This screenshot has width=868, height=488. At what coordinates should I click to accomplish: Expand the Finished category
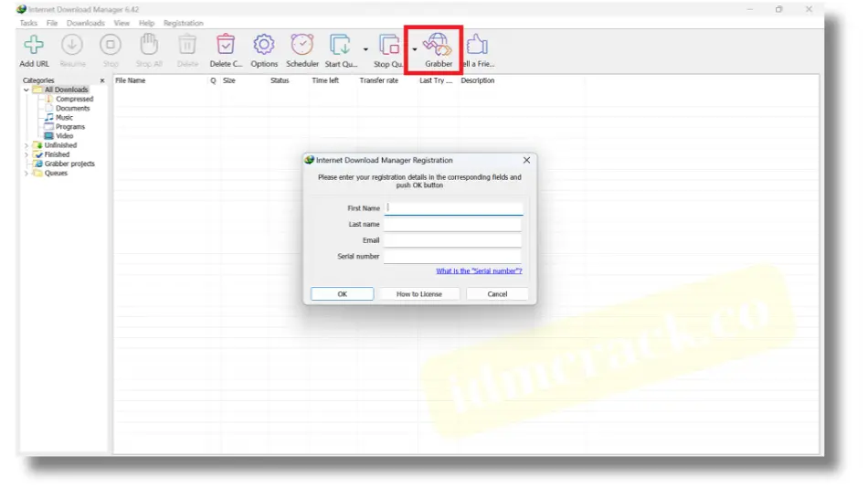26,154
